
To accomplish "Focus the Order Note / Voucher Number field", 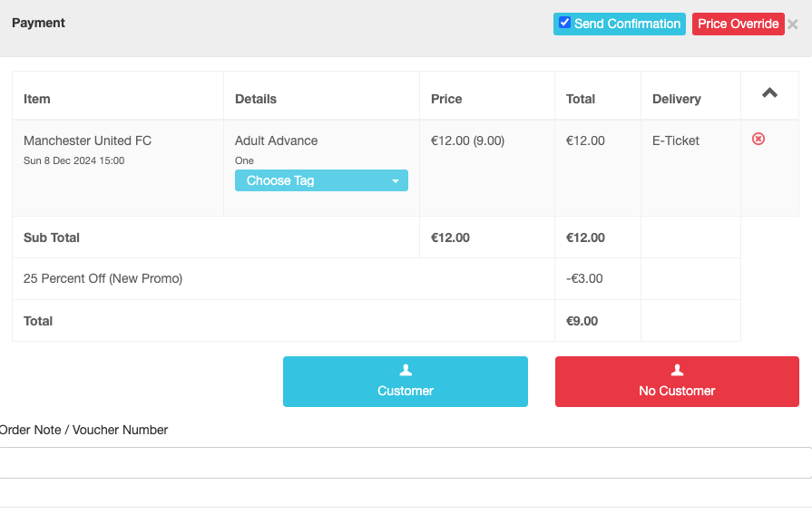I will click(x=406, y=462).
